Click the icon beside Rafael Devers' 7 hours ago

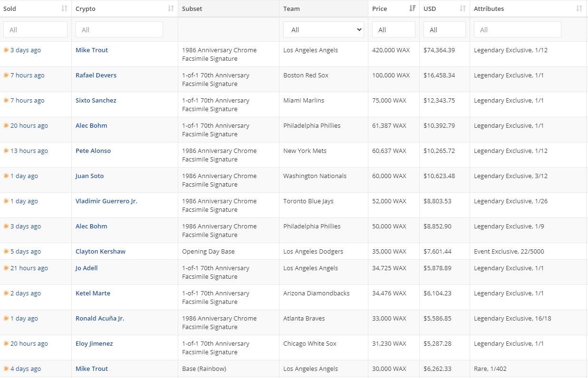6,75
